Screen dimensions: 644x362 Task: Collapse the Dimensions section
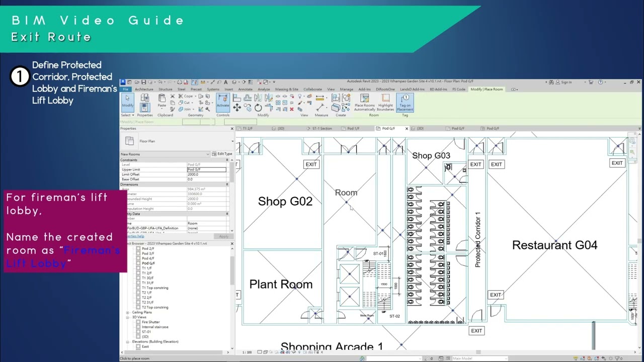227,185
